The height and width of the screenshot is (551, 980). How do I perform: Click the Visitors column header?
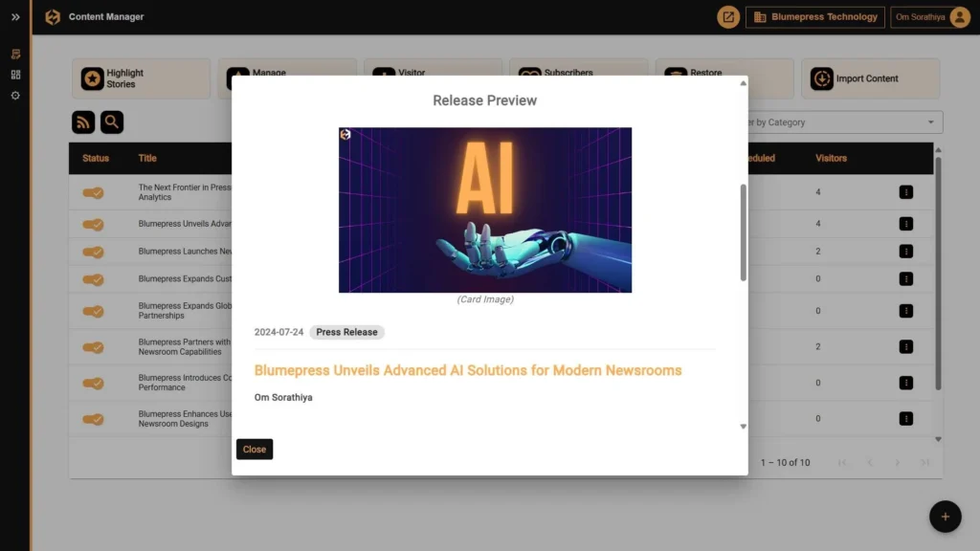(x=831, y=158)
